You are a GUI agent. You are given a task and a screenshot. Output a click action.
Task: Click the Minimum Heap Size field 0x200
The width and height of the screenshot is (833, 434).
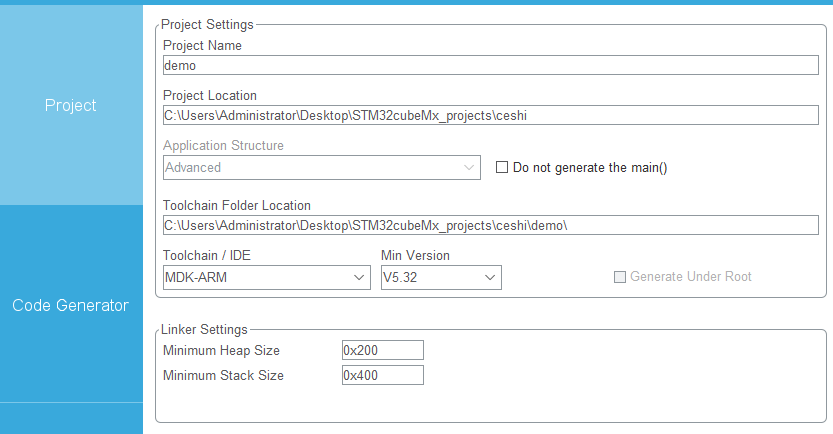click(x=382, y=350)
